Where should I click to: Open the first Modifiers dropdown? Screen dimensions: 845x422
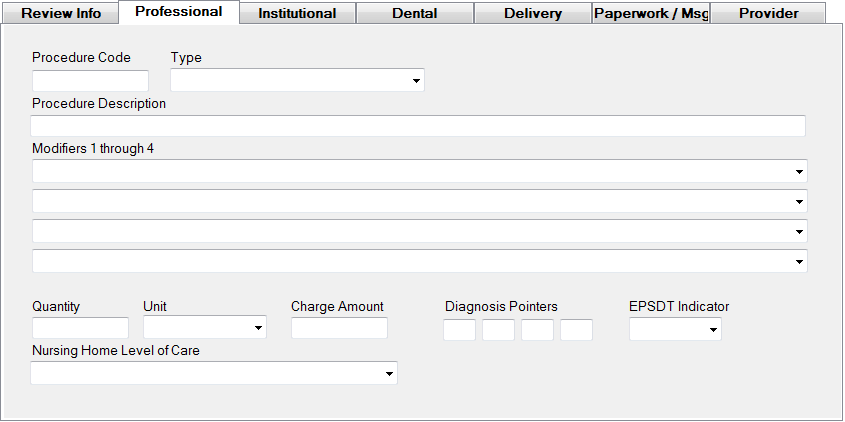pos(420,171)
